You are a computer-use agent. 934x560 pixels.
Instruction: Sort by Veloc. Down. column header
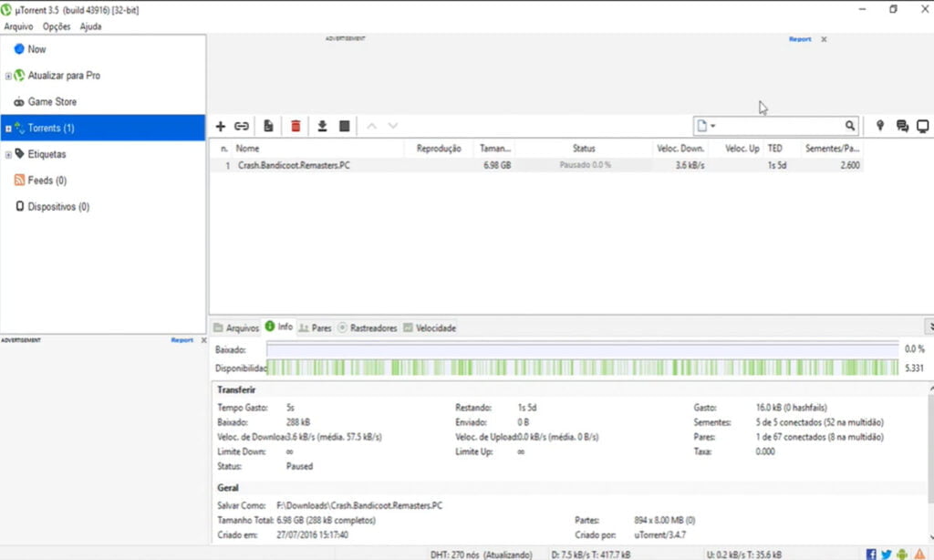(x=680, y=149)
